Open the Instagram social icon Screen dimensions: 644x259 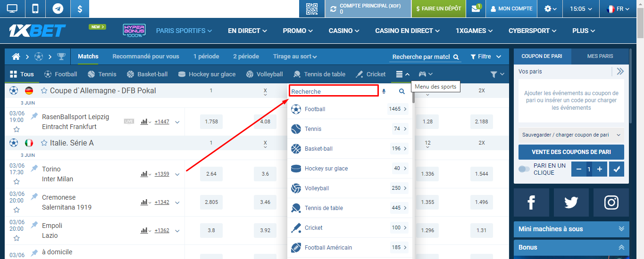[611, 202]
